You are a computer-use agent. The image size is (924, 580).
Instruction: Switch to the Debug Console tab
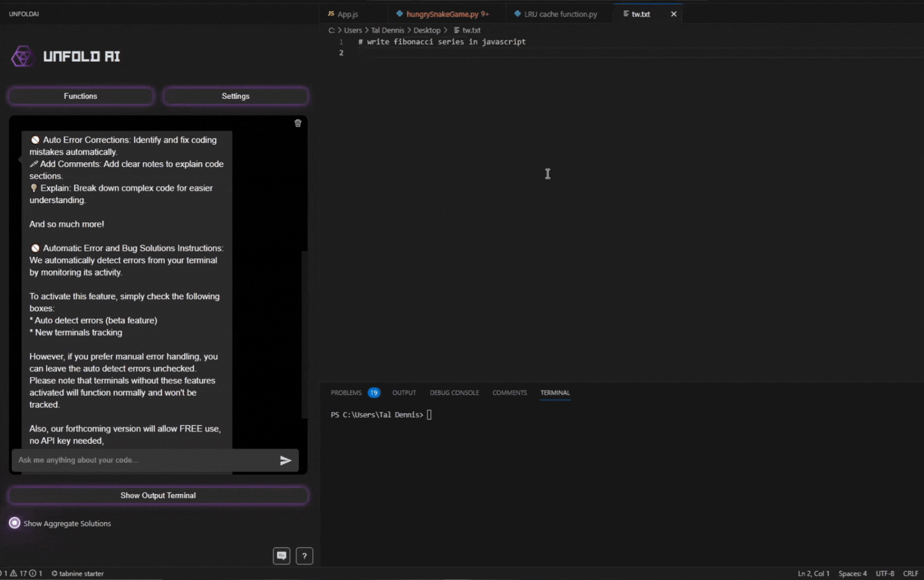pos(454,393)
